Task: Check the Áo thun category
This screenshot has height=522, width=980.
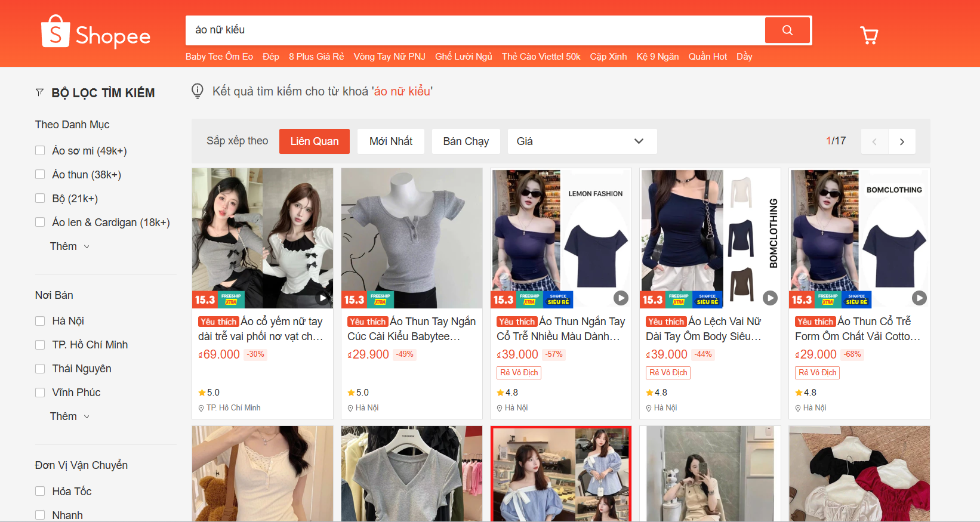Action: coord(40,174)
